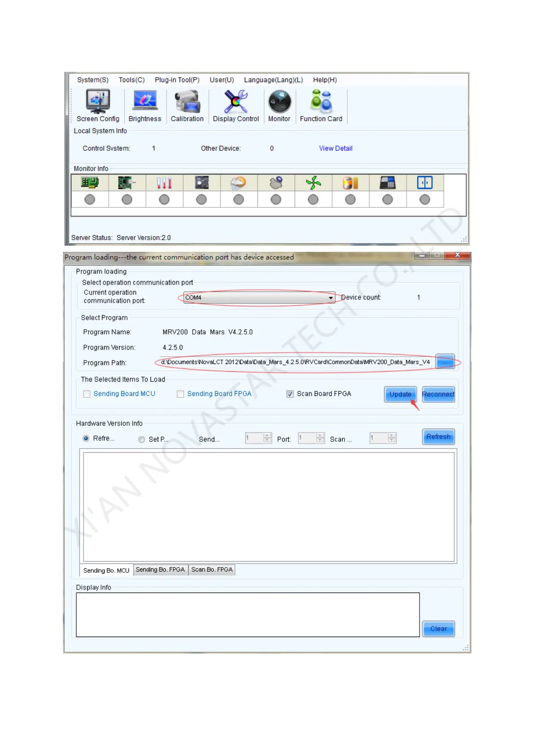Viewport: 535px width, 756px height.
Task: Select the thermometers temperature monitor icon
Action: coord(164,183)
